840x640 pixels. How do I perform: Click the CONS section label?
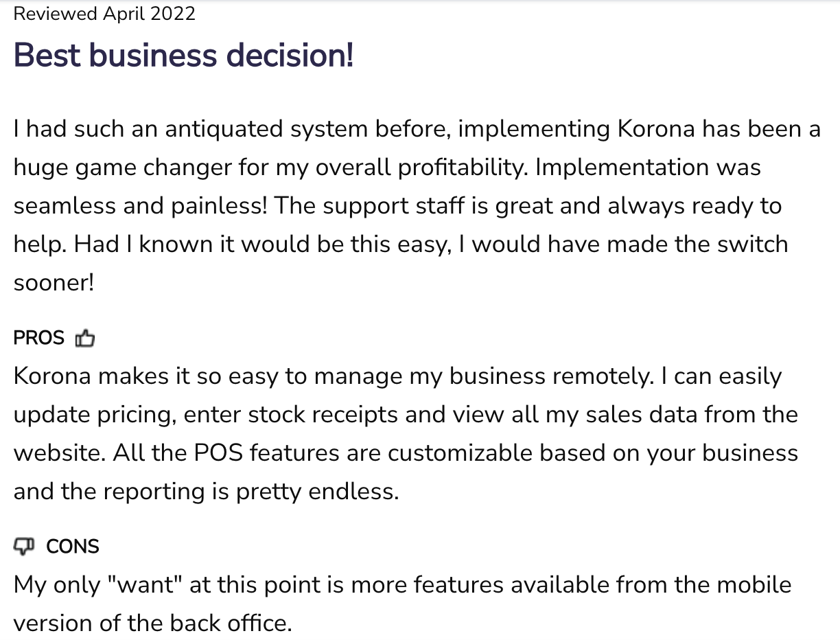[73, 547]
